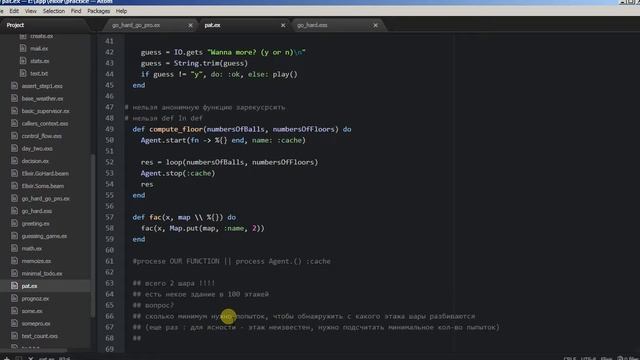Open the Selection menu

coord(54,11)
